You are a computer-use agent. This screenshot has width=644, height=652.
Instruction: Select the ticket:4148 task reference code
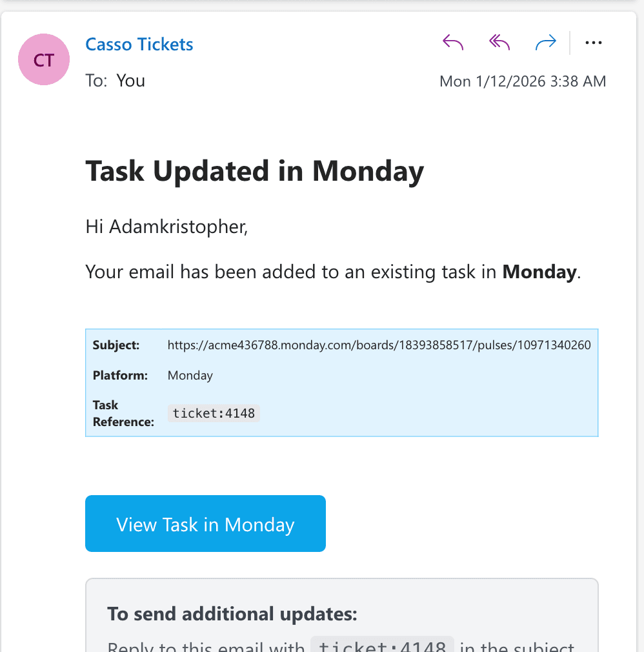214,413
